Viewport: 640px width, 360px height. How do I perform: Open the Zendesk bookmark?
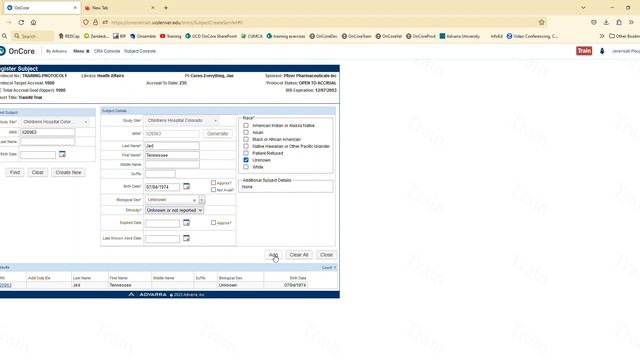pos(96,36)
